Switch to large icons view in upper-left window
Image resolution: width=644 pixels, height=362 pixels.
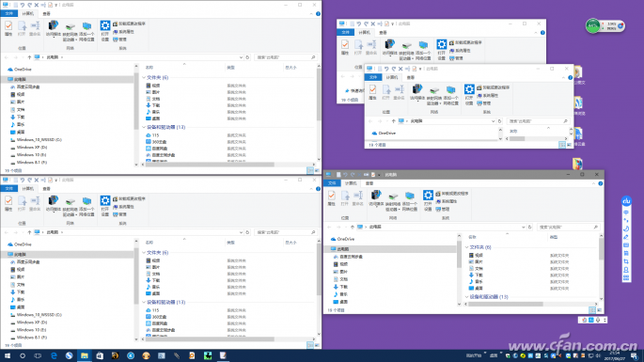click(x=317, y=170)
